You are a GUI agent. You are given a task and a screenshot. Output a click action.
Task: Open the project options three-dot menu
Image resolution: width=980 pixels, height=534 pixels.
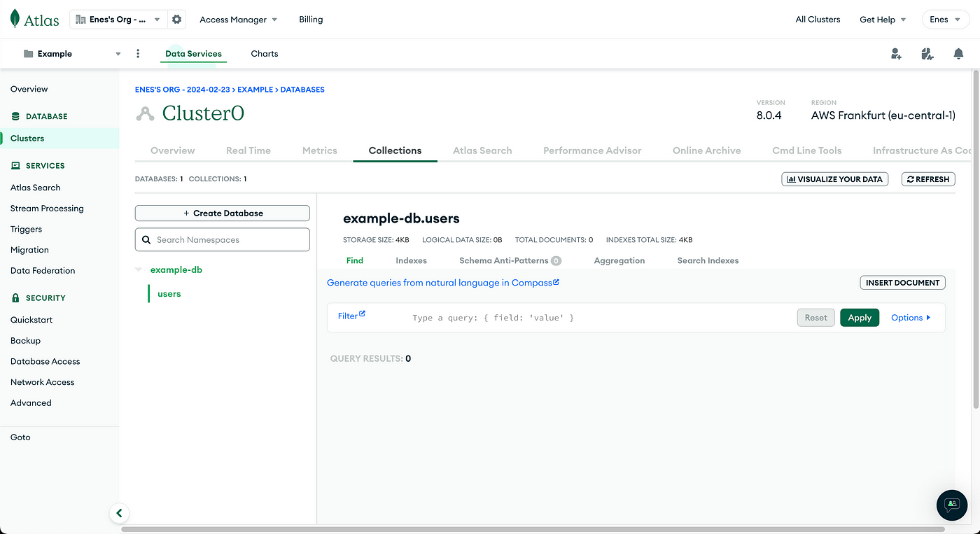(x=138, y=54)
